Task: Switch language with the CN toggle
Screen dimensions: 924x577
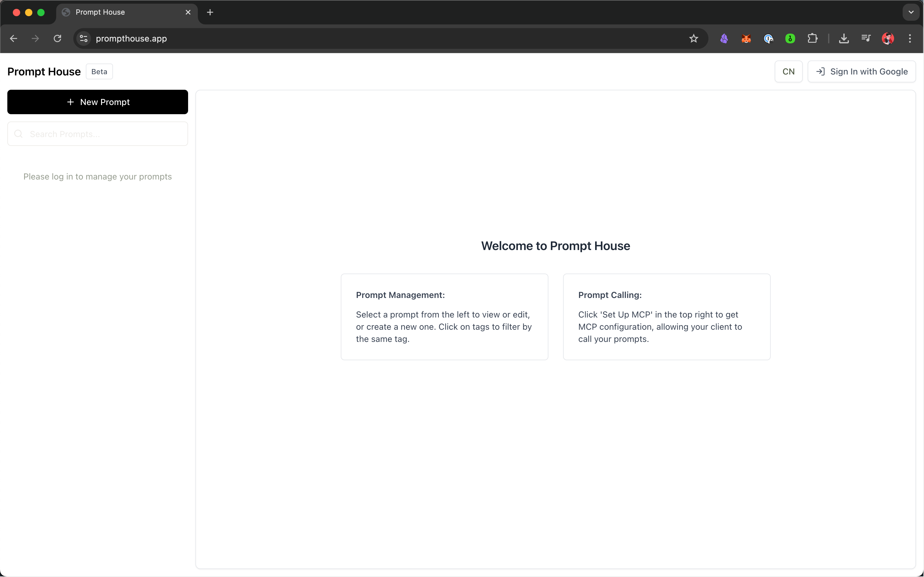Action: (788, 72)
